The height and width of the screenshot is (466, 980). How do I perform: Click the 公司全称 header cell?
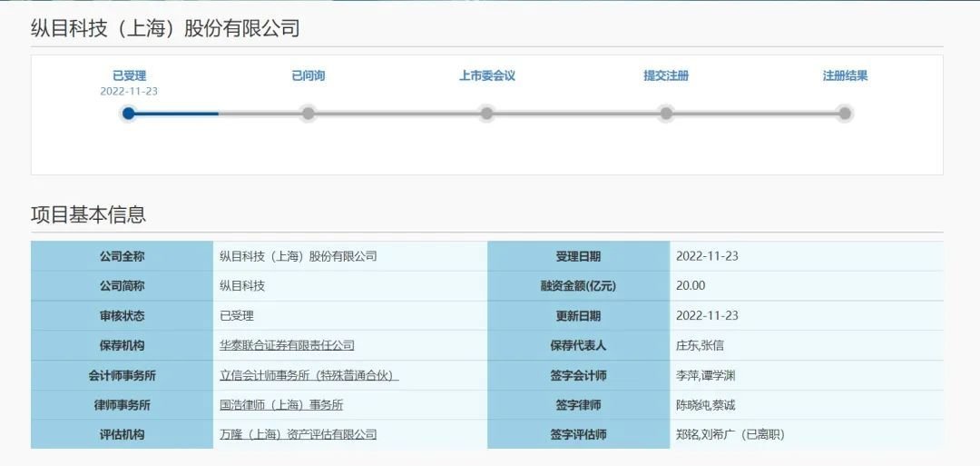click(122, 256)
